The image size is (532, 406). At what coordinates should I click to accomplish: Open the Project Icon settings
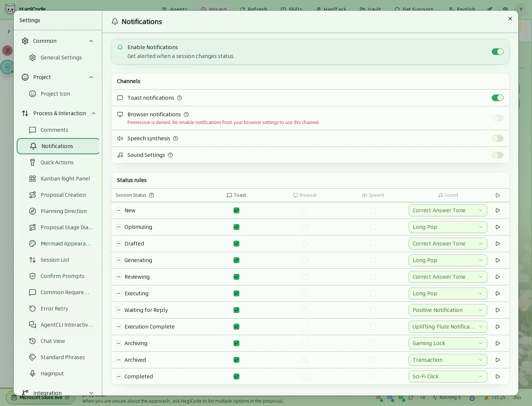point(58,94)
